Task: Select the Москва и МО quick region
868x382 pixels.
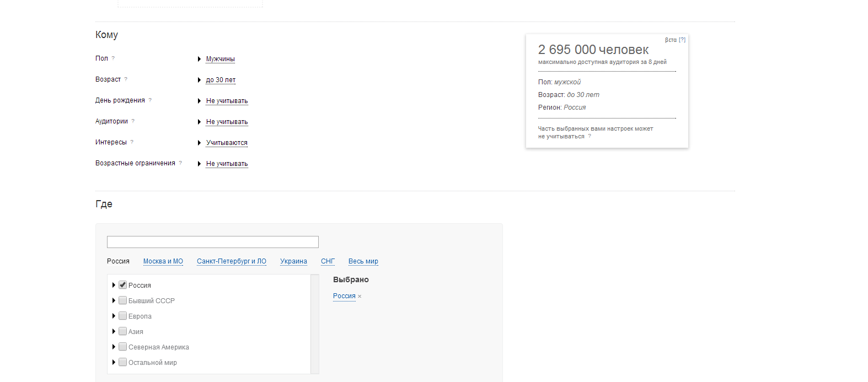Action: (163, 261)
